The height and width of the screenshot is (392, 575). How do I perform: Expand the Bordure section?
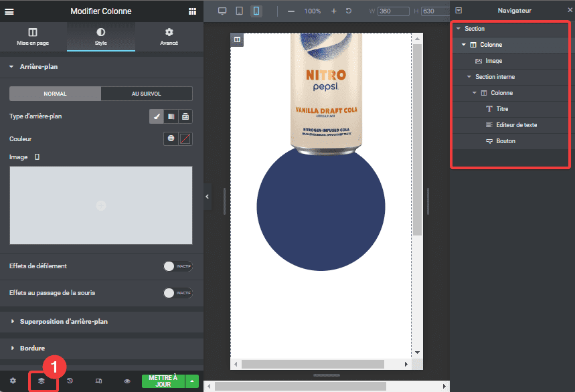102,349
